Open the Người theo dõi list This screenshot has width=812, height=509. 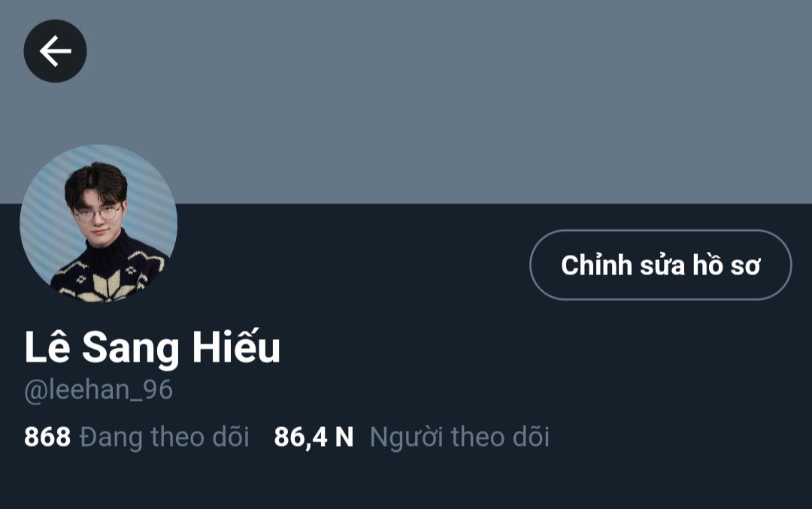click(x=459, y=437)
